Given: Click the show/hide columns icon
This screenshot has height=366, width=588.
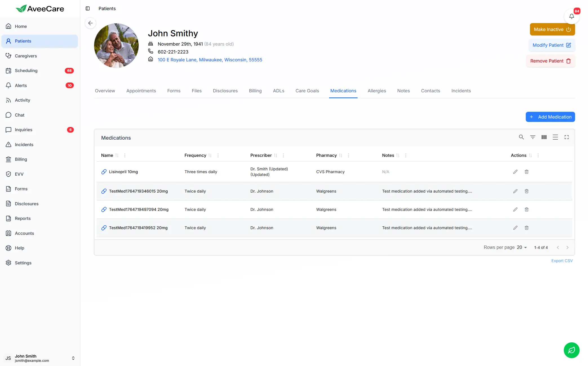Looking at the screenshot, I should pos(544,137).
